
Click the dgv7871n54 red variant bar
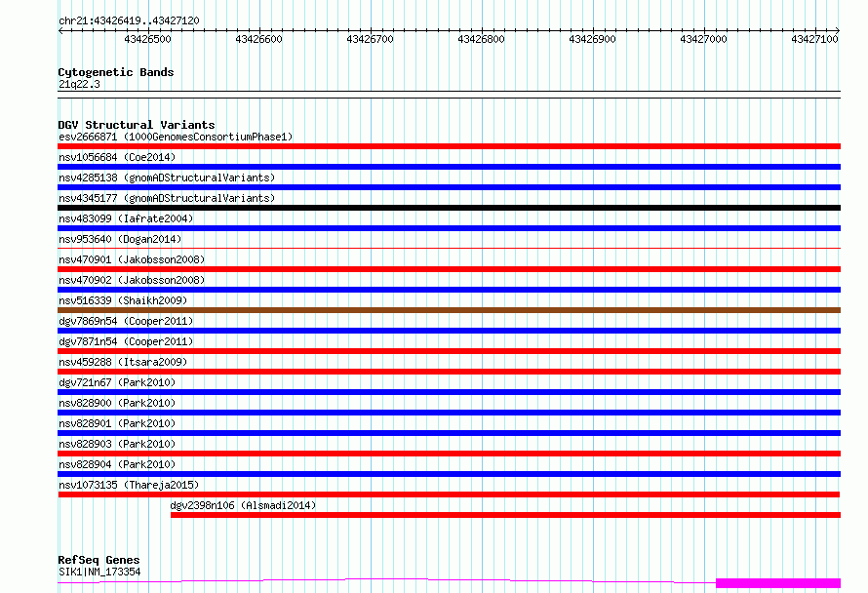click(449, 351)
